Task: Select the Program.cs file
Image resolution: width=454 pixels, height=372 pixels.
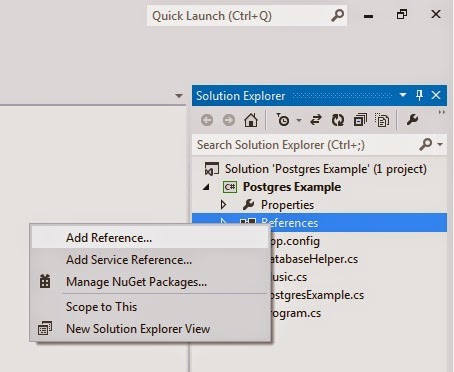Action: coord(296,313)
